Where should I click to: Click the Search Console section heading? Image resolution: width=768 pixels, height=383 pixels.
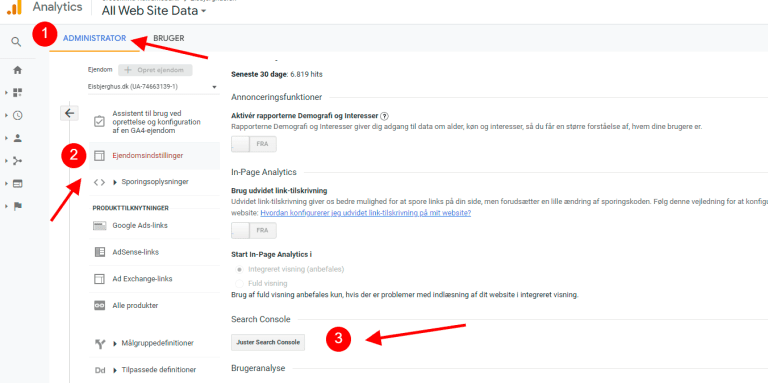tap(261, 319)
